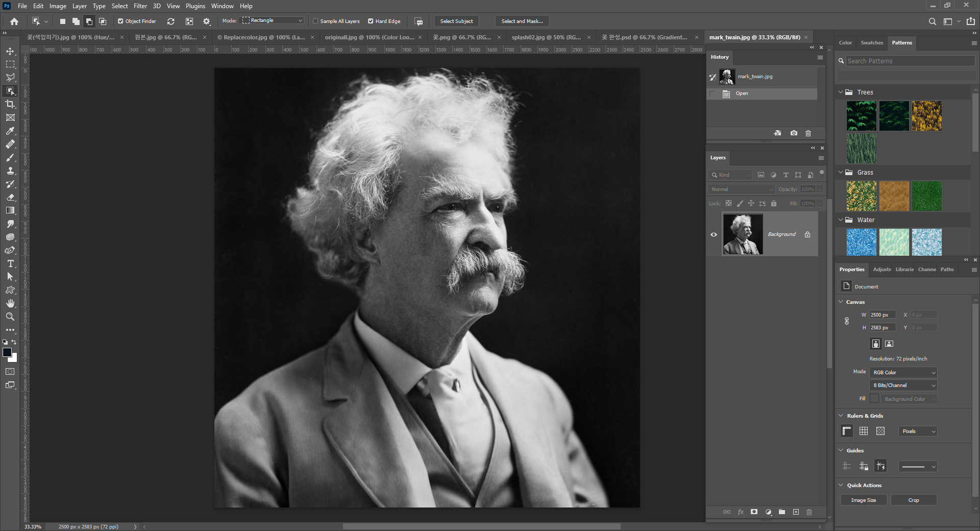Screen dimensions: 980x531
Task: Choose the yellow Trees pattern swatch
Action: 927,116
